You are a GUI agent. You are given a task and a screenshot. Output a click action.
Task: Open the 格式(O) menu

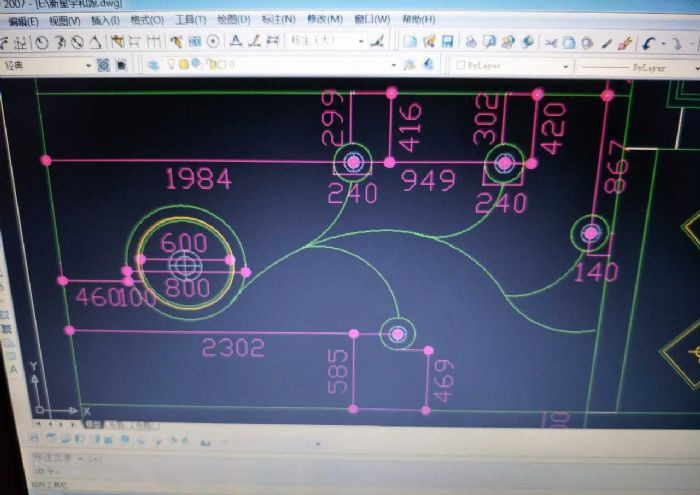[147, 20]
